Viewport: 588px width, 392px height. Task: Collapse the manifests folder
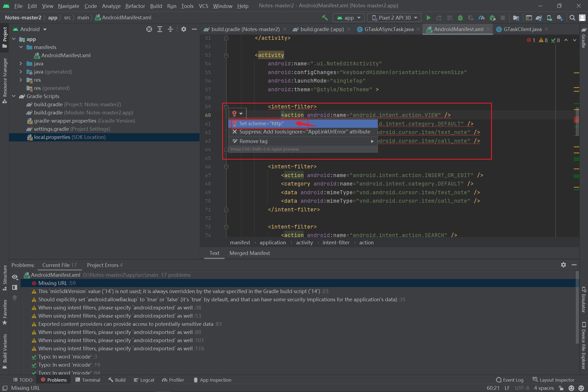coord(21,47)
